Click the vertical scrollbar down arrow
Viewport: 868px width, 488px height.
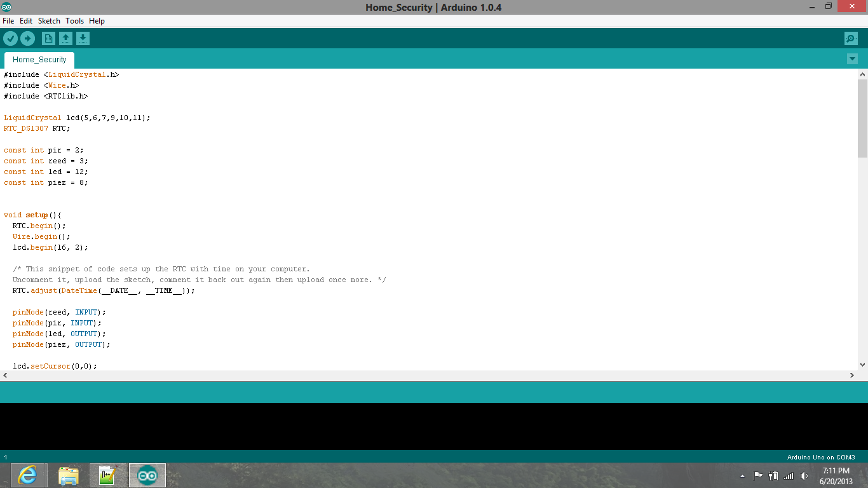click(x=863, y=364)
